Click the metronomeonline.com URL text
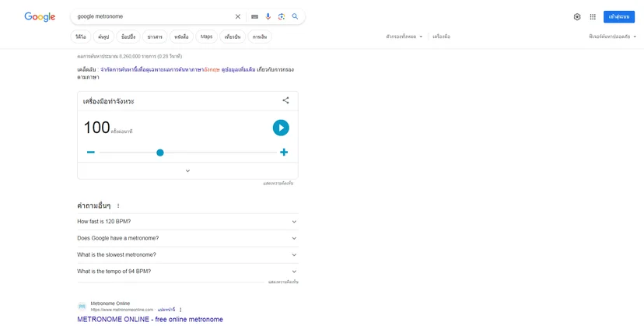Screen dimensions: 644x326 [x=122, y=310]
